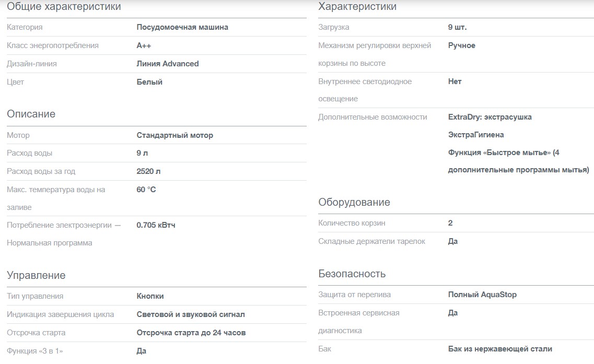Click the "Управление" section heading

click(x=36, y=275)
